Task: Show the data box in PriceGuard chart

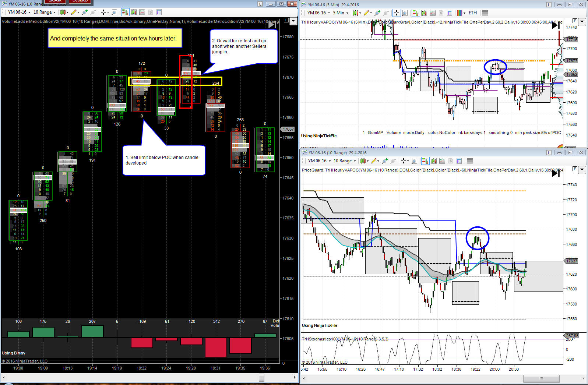Action: [x=414, y=161]
